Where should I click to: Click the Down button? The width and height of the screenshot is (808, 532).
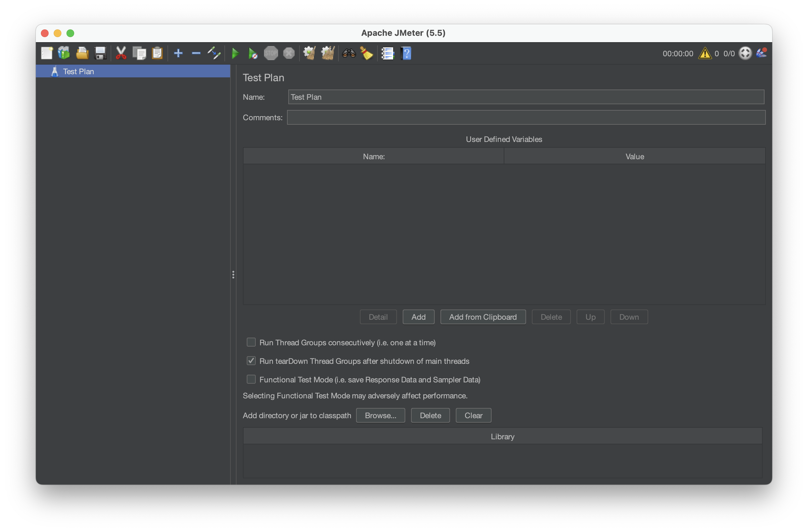(x=629, y=317)
